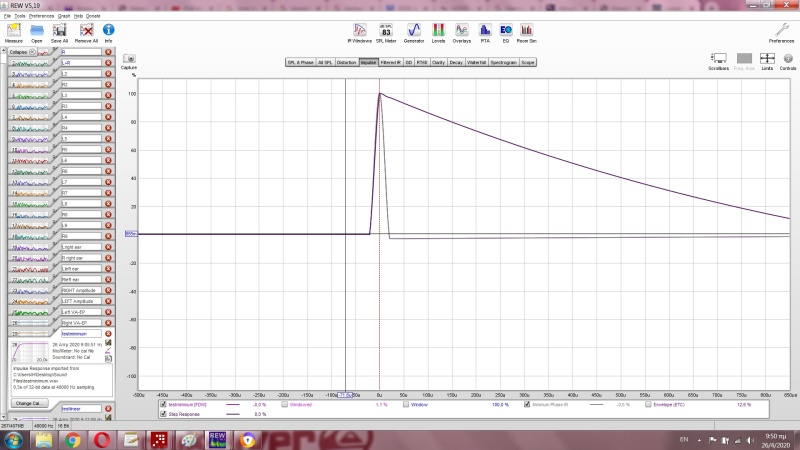
Task: Enable the Windowed trace checkbox
Action: [284, 404]
